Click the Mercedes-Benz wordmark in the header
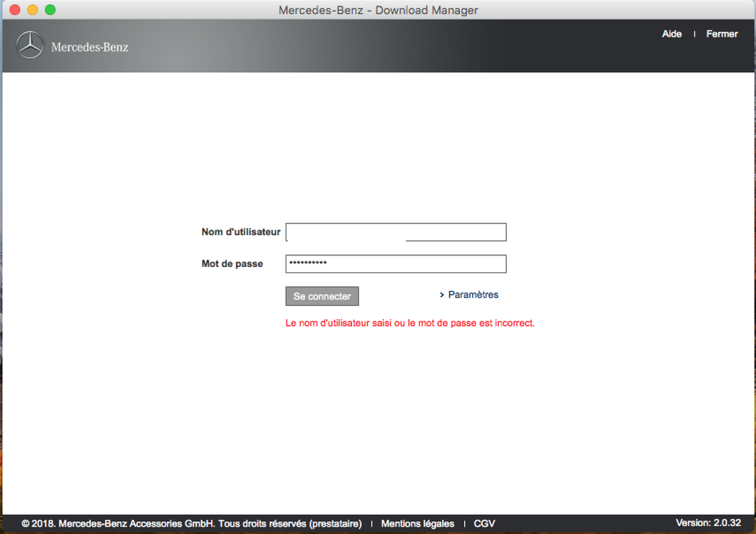 [x=89, y=47]
